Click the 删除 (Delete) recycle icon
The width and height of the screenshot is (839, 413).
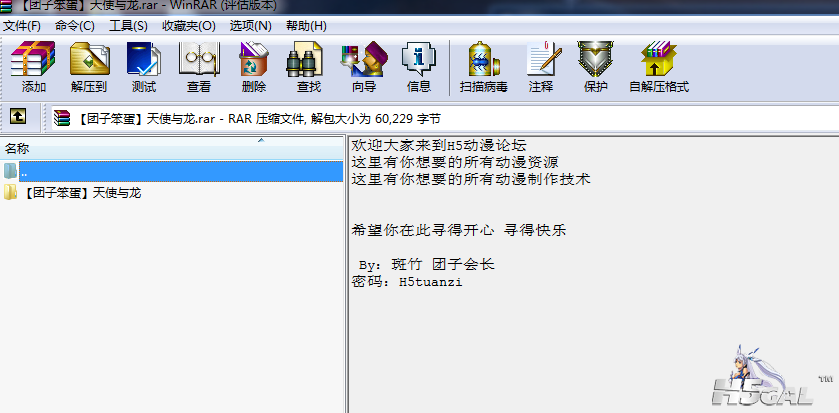254,66
